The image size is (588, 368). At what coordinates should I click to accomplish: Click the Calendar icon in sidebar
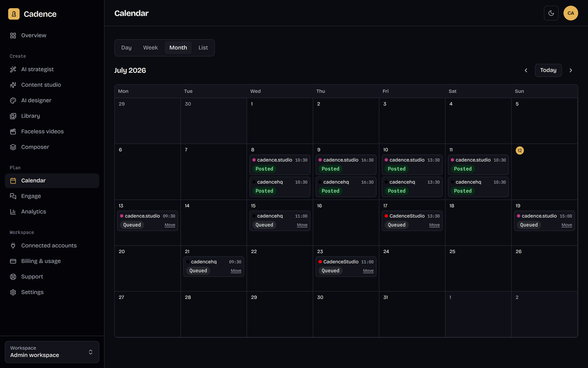tap(13, 181)
